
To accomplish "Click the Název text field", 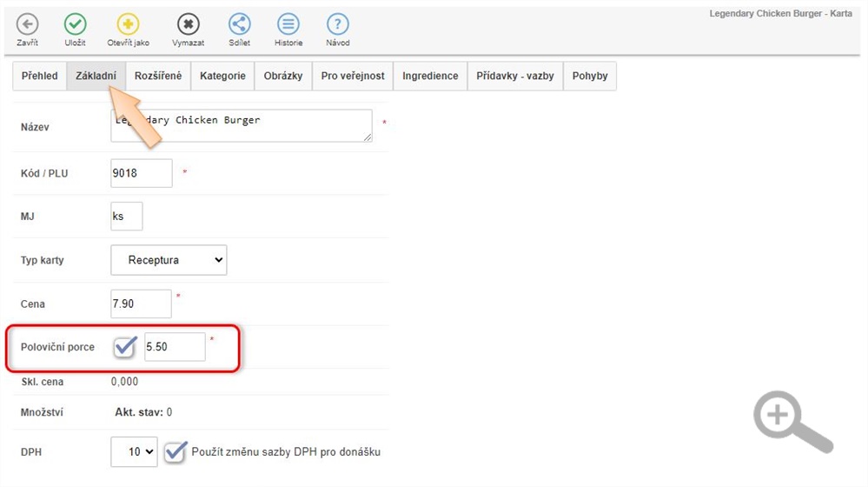I will coord(242,126).
